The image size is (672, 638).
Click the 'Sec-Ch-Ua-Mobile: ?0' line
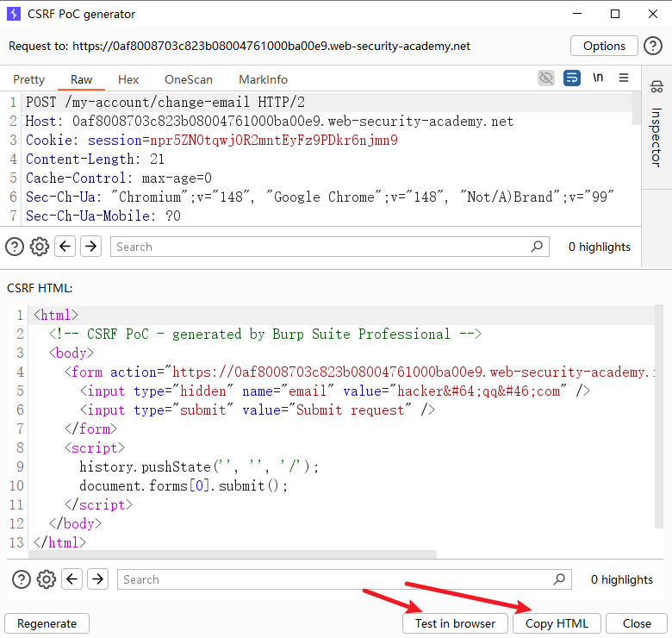point(103,216)
